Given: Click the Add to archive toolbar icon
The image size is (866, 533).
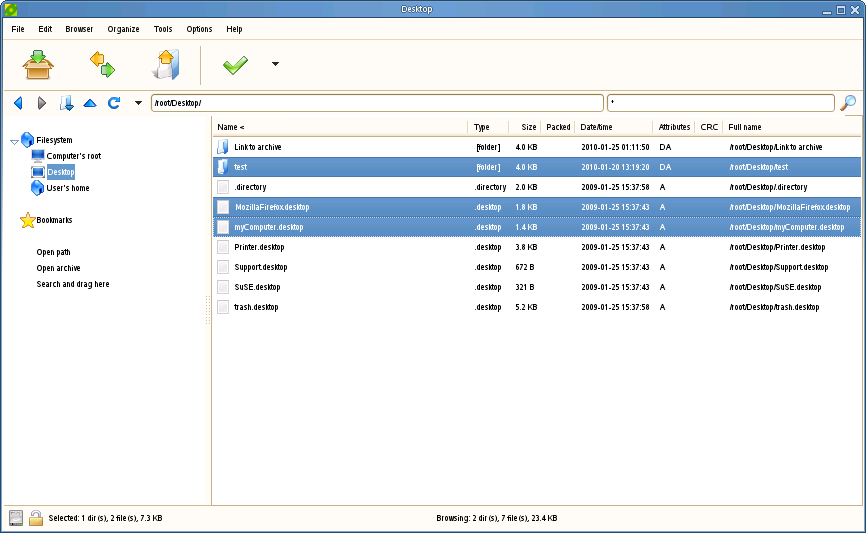Looking at the screenshot, I should point(38,65).
